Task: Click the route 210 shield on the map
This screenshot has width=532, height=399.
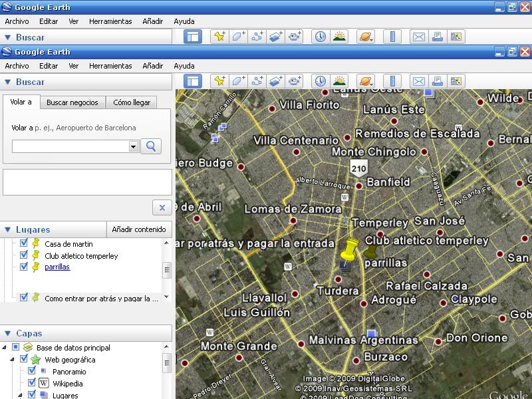Action: coord(358,168)
